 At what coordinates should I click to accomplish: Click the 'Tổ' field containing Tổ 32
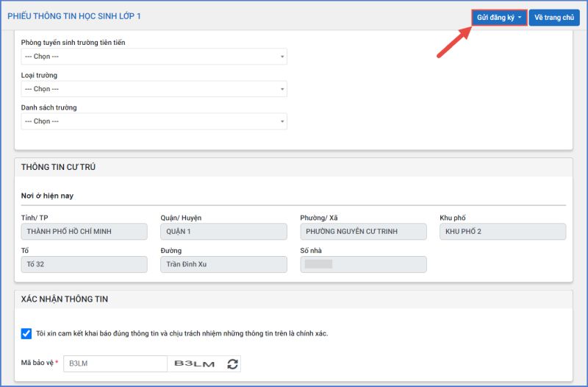tap(84, 264)
